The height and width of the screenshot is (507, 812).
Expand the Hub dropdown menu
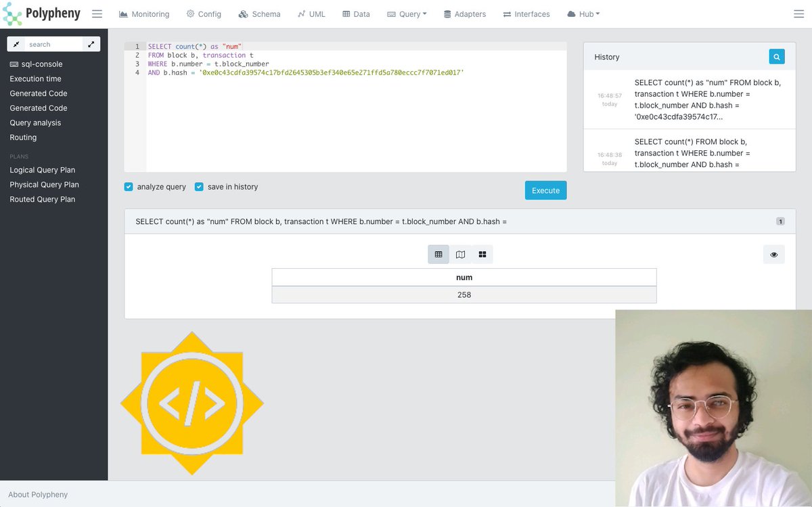pyautogui.click(x=583, y=14)
